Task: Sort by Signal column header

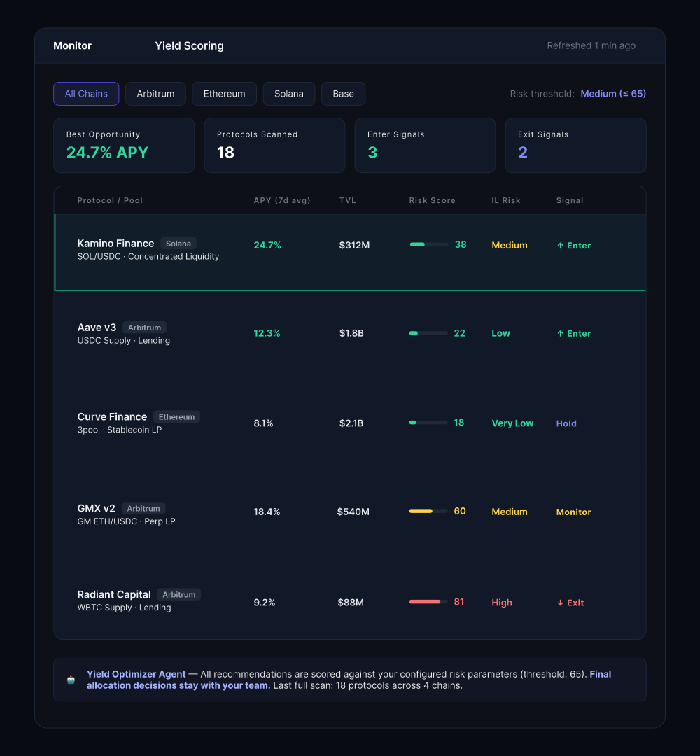Action: (x=570, y=201)
